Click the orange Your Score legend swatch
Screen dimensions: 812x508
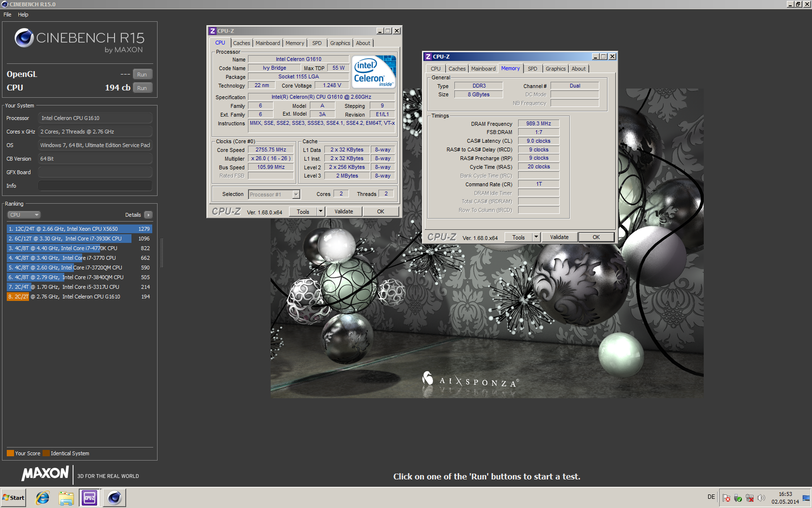[10, 453]
